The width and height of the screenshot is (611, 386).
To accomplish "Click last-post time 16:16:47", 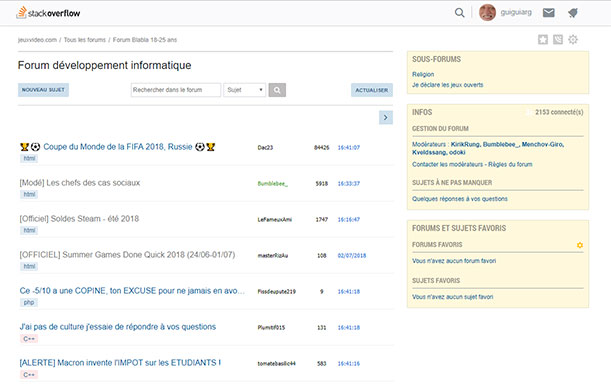I will tap(349, 220).
